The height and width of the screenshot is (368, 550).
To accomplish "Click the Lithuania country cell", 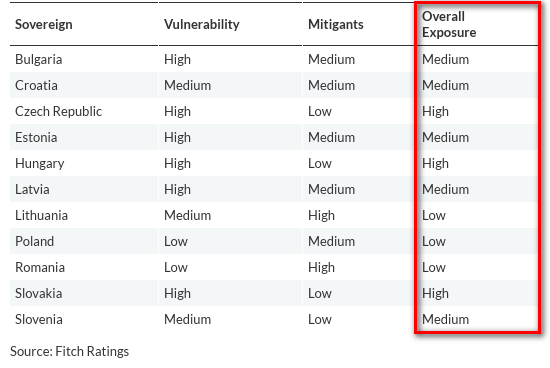I will point(41,215).
